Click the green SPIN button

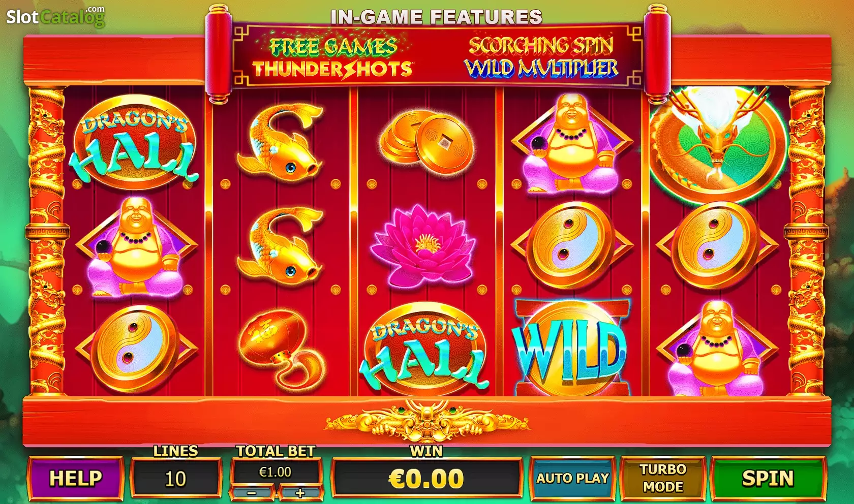pyautogui.click(x=768, y=478)
